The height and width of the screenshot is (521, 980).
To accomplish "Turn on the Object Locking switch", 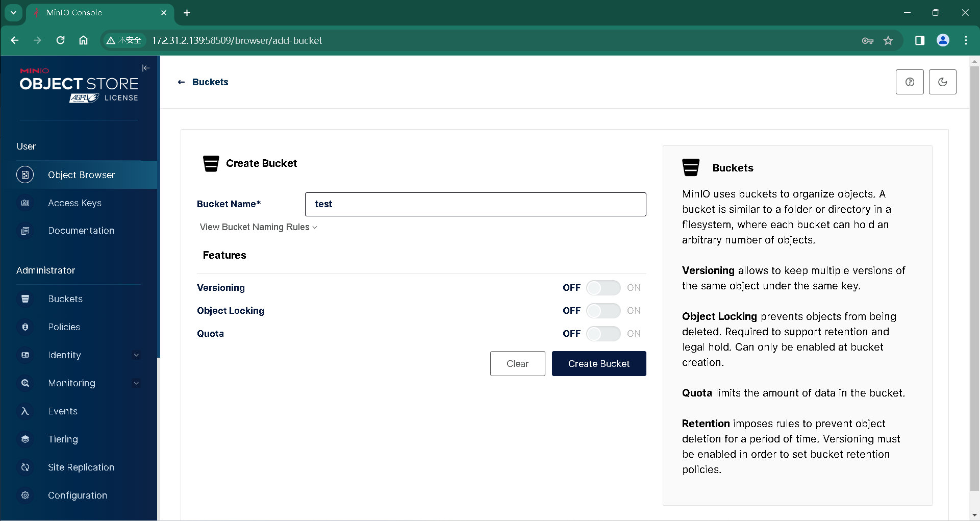I will (x=603, y=311).
